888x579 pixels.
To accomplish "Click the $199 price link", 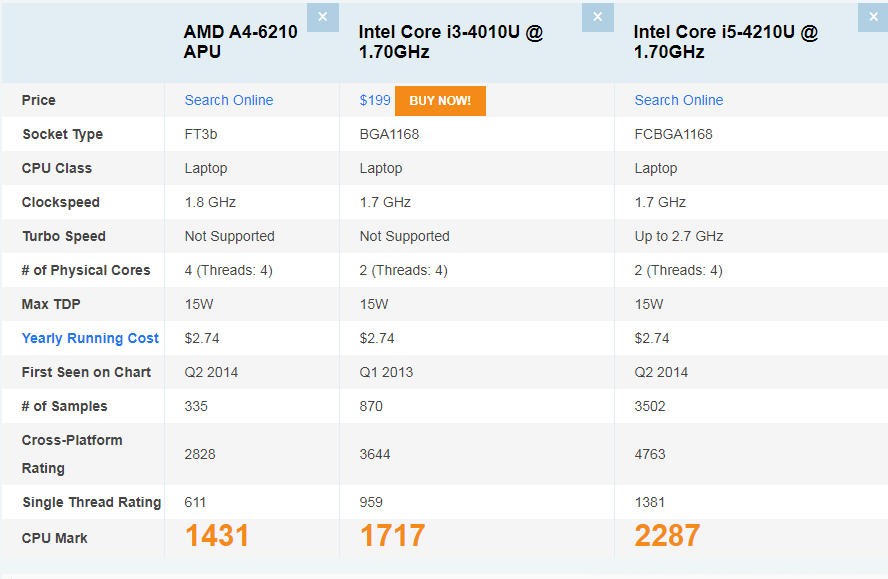I will (375, 100).
